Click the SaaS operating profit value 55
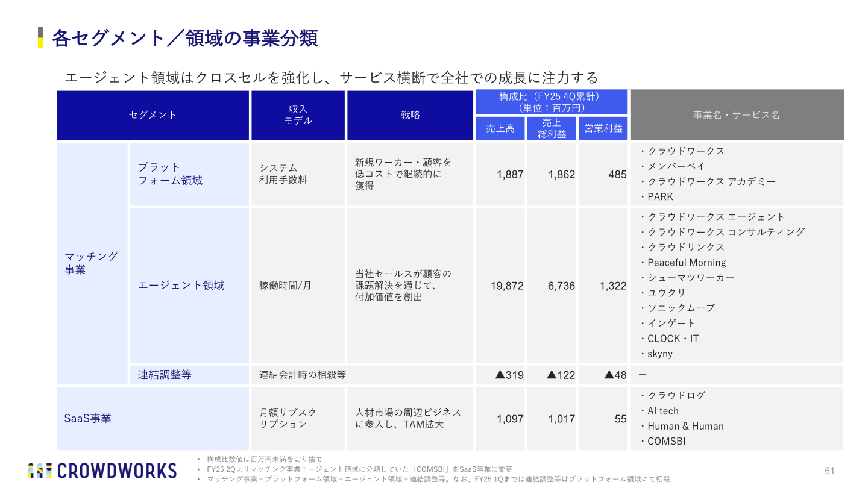The width and height of the screenshot is (868, 488). click(621, 419)
